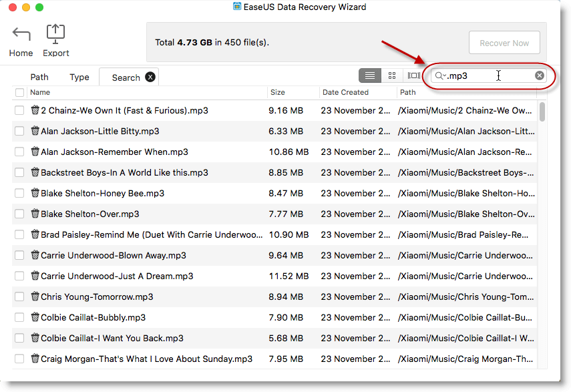Check Backstreet Boys-In A World Like this checkbox
This screenshot has width=571, height=392.
click(19, 172)
